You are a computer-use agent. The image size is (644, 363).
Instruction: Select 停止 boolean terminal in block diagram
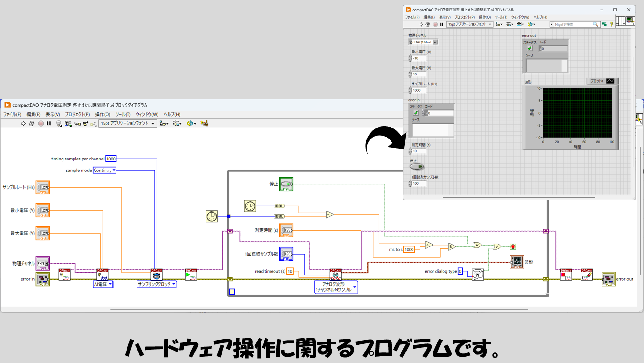coord(286,184)
